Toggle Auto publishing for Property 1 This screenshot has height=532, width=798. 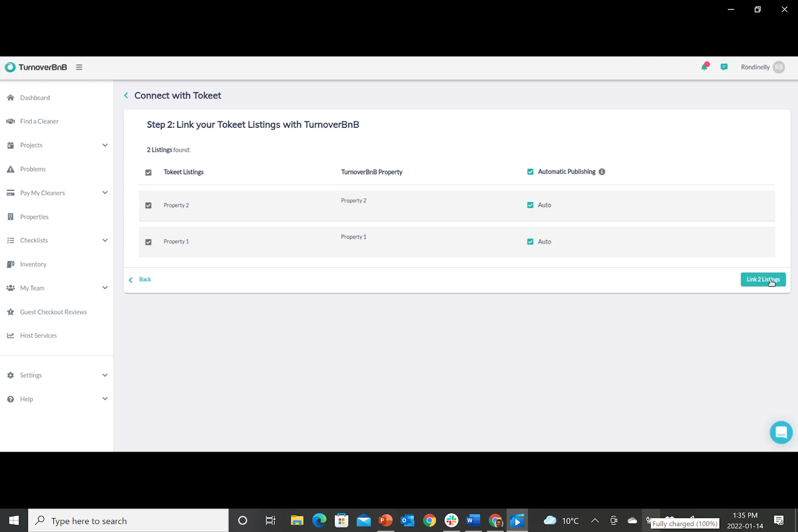tap(530, 242)
